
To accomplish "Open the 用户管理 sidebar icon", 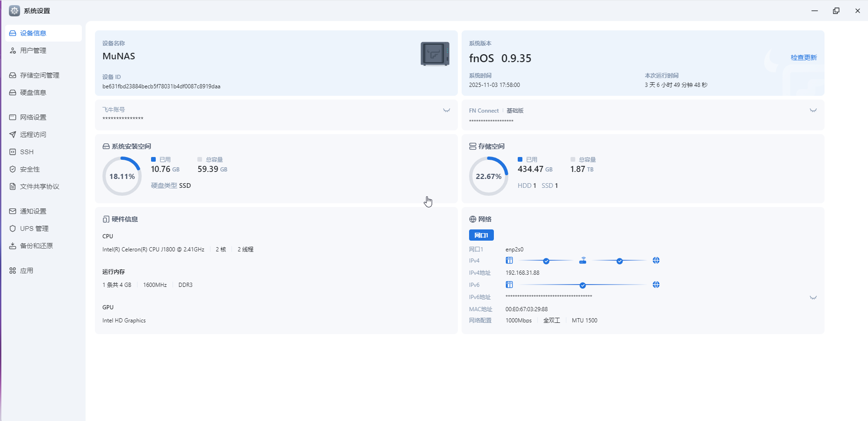I will click(x=13, y=50).
